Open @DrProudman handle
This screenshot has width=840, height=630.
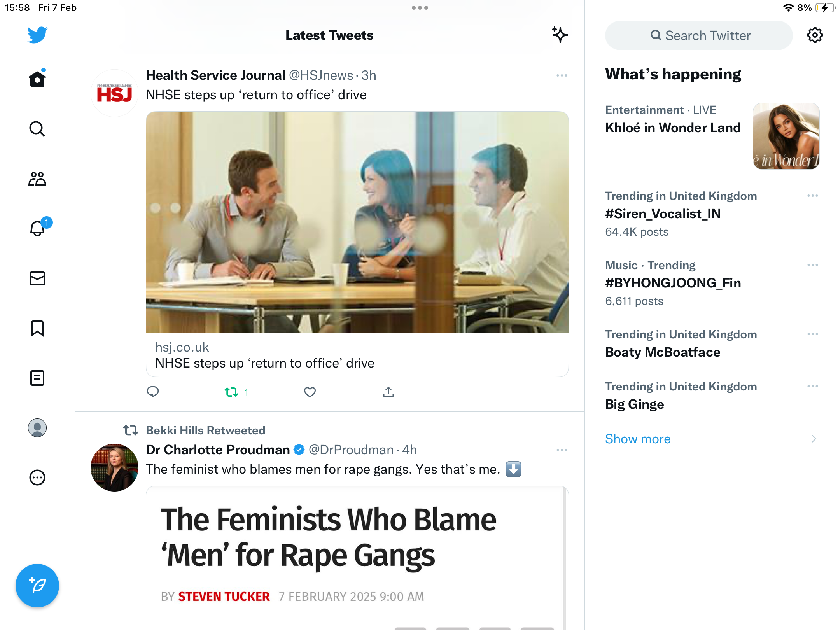tap(351, 450)
